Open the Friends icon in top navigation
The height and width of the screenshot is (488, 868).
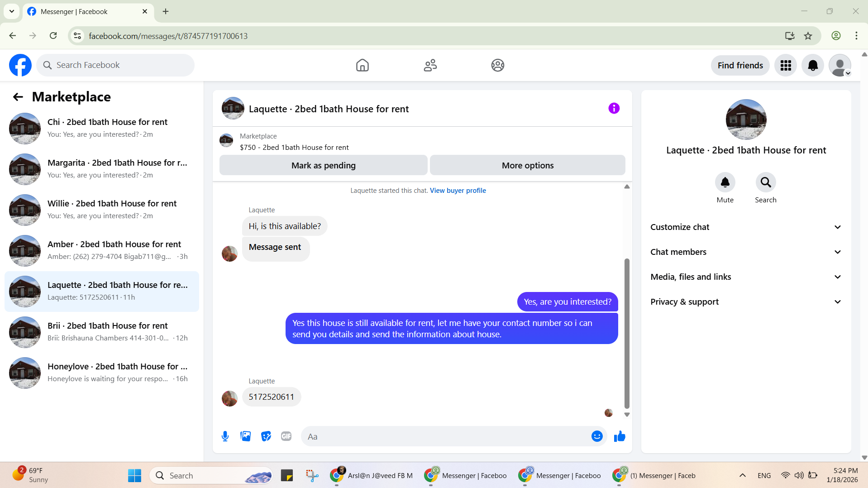tap(430, 65)
